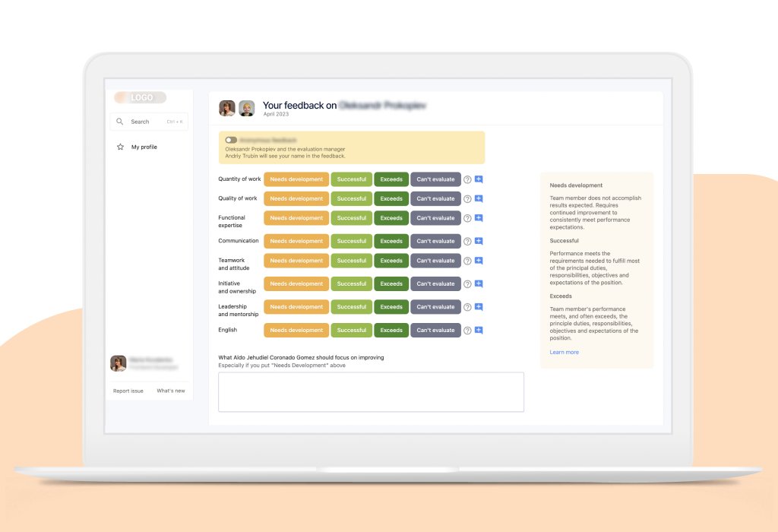Open the What's new link

171,391
